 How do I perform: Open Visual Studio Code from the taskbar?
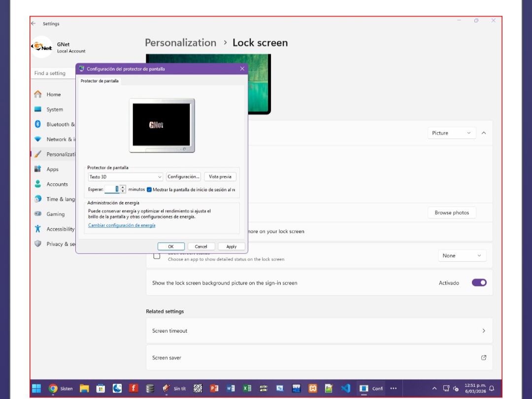345,388
